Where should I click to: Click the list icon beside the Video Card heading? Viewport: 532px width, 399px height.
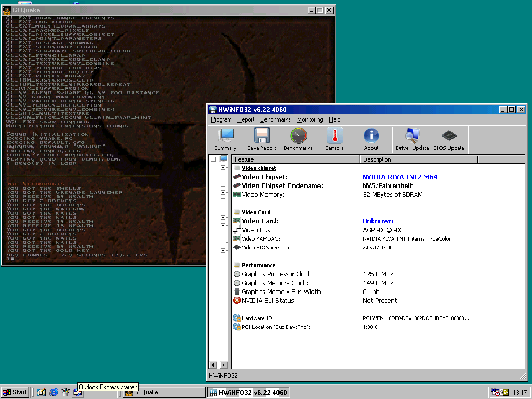pos(237,212)
